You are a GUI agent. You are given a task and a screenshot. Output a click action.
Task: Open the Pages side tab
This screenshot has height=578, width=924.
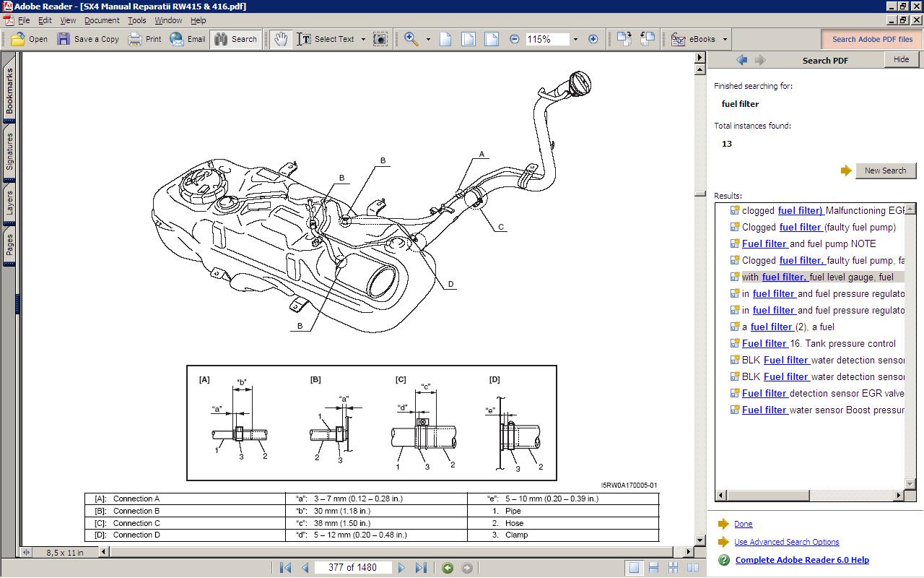coord(9,246)
